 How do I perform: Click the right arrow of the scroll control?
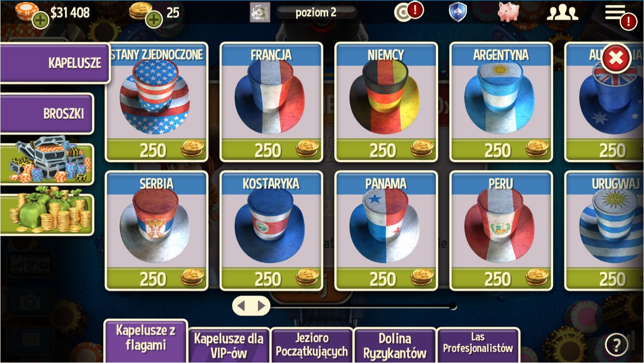(x=261, y=306)
